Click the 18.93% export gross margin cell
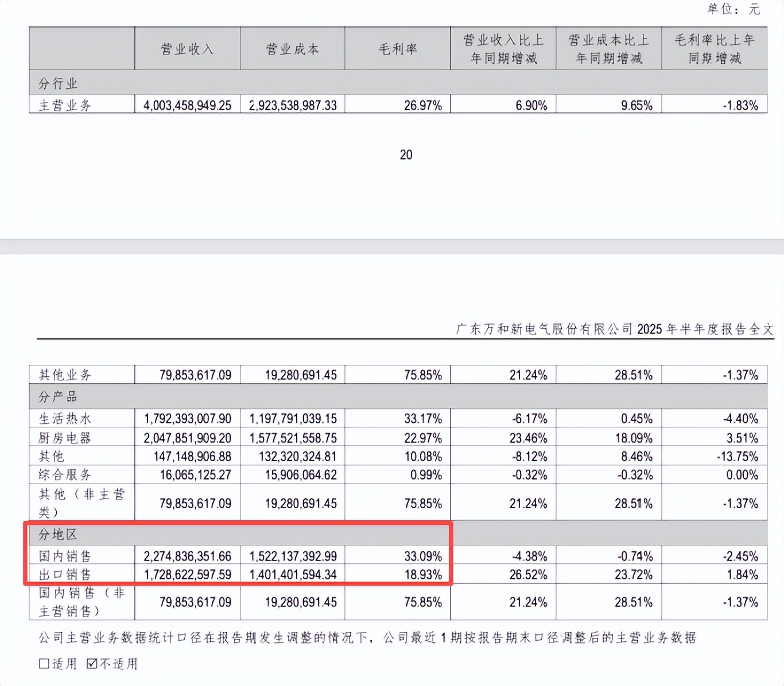Image resolution: width=784 pixels, height=686 pixels. (423, 575)
